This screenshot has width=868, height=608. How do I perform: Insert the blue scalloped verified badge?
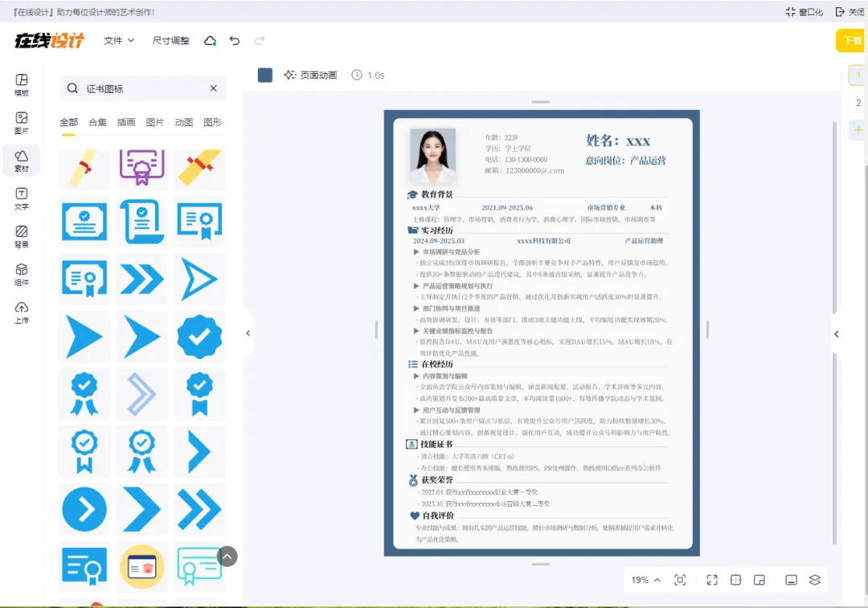200,337
